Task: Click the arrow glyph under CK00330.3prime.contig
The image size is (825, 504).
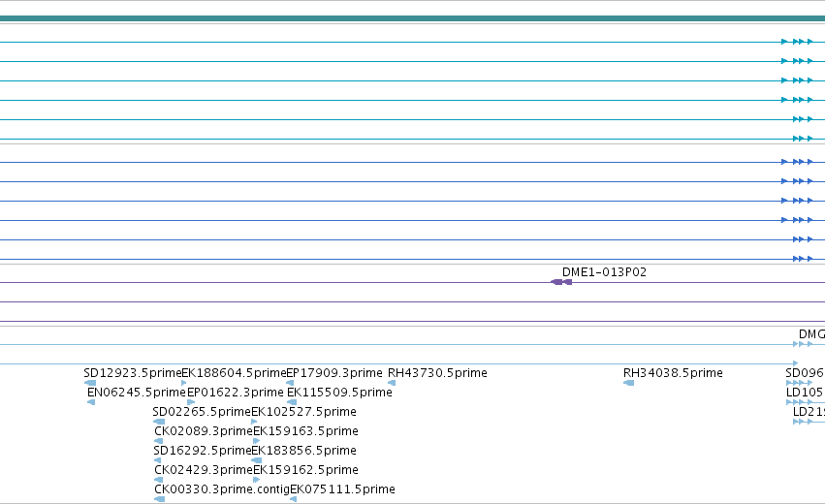Action: click(x=160, y=499)
